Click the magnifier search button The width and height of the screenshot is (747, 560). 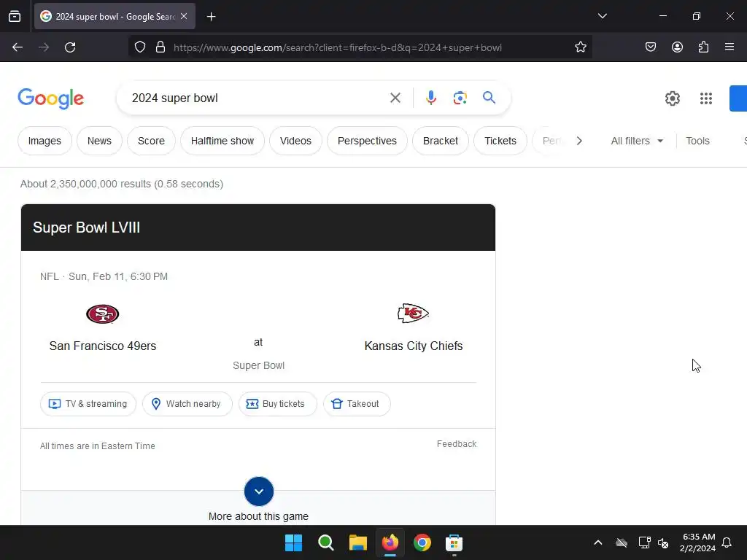click(489, 98)
